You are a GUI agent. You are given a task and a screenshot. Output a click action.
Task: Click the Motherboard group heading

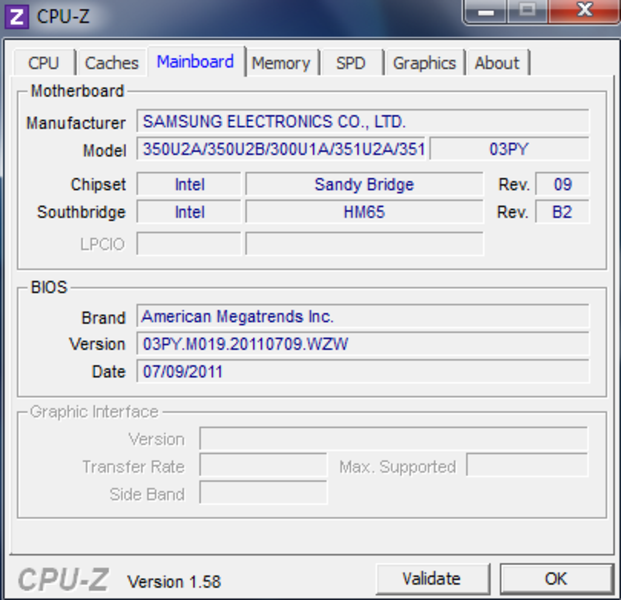(x=78, y=91)
